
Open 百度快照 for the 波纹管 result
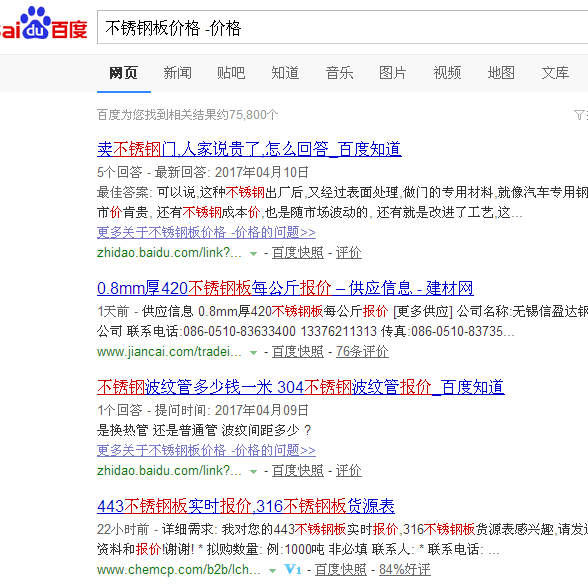[x=298, y=471]
